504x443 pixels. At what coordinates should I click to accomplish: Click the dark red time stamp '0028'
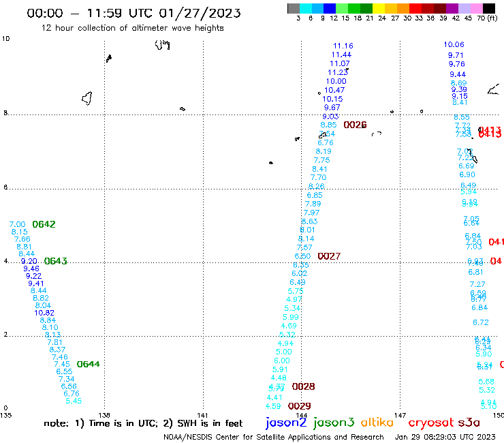[304, 386]
